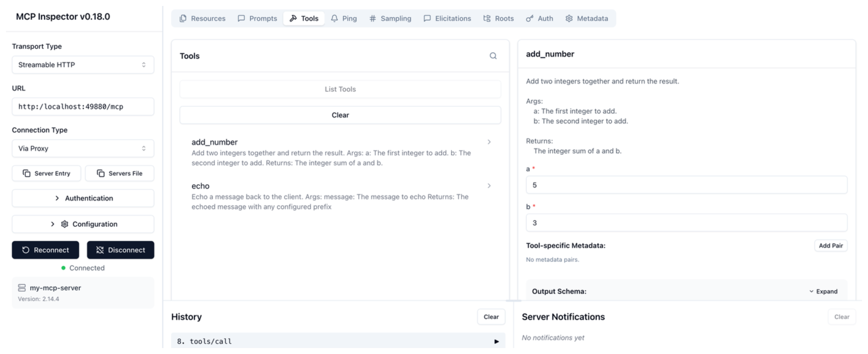
Task: Click the add_number tool chevron
Action: coord(489,142)
